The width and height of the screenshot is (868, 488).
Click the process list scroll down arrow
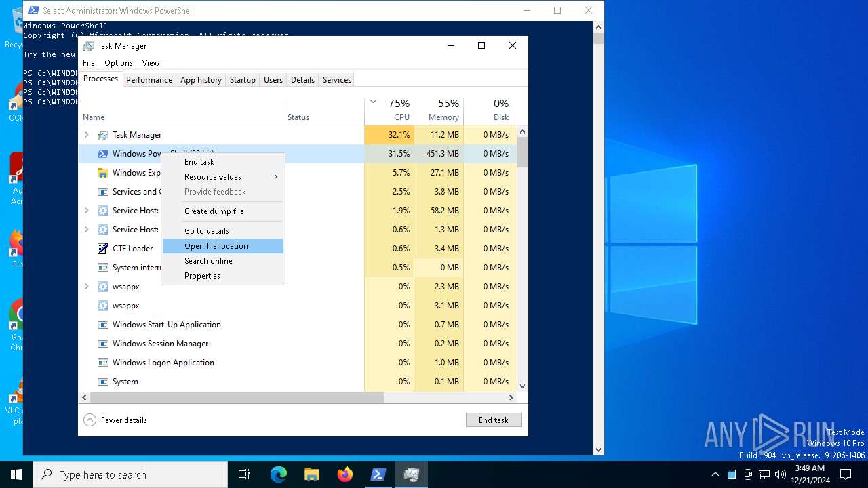click(x=523, y=386)
